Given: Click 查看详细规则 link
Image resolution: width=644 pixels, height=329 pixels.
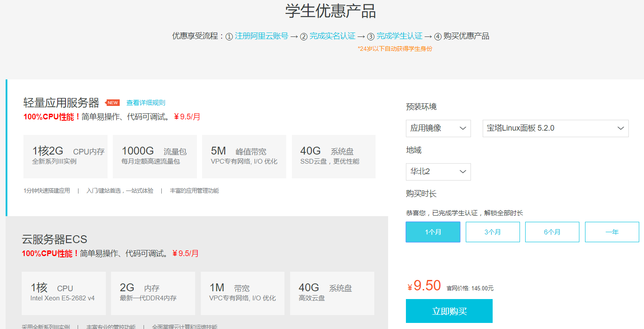Looking at the screenshot, I should coord(146,103).
